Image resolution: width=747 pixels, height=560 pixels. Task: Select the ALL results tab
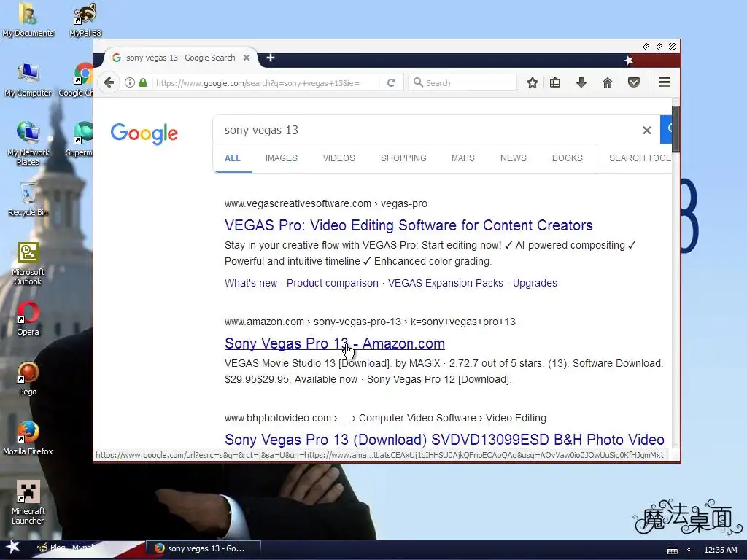point(233,158)
